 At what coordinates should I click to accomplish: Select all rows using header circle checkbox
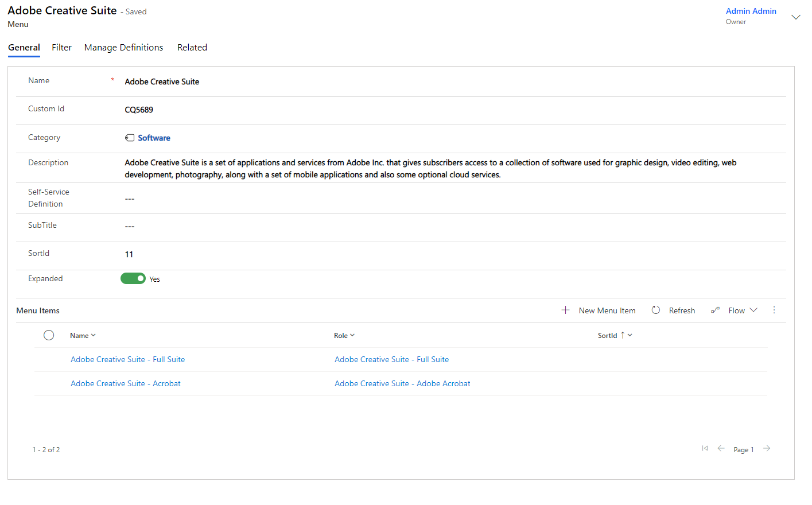point(49,336)
